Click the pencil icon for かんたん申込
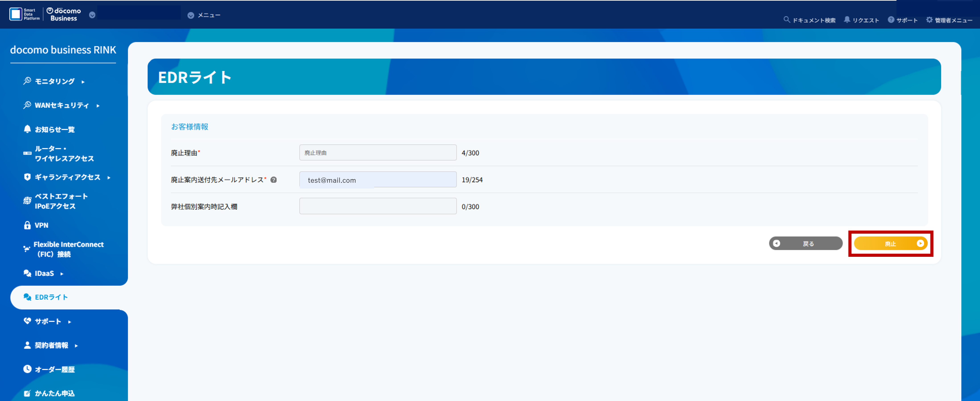Viewport: 980px width, 401px height. point(27,393)
